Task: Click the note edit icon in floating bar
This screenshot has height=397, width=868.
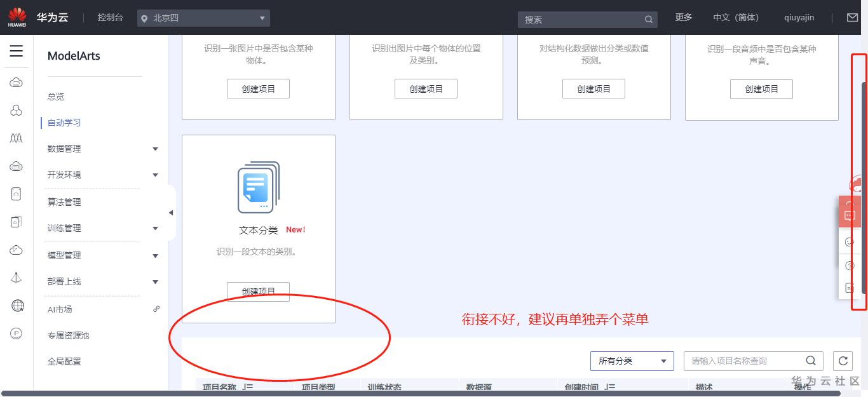Action: (849, 288)
